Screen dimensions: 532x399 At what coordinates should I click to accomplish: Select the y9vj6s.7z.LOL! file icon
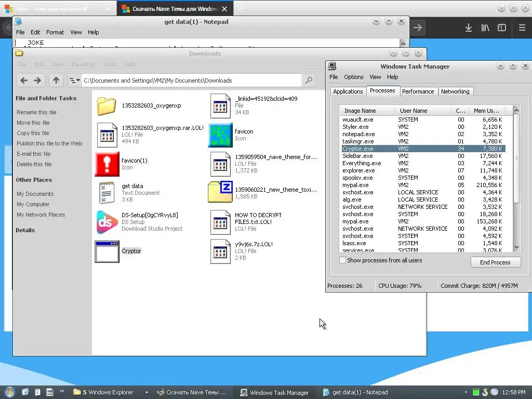220,251
